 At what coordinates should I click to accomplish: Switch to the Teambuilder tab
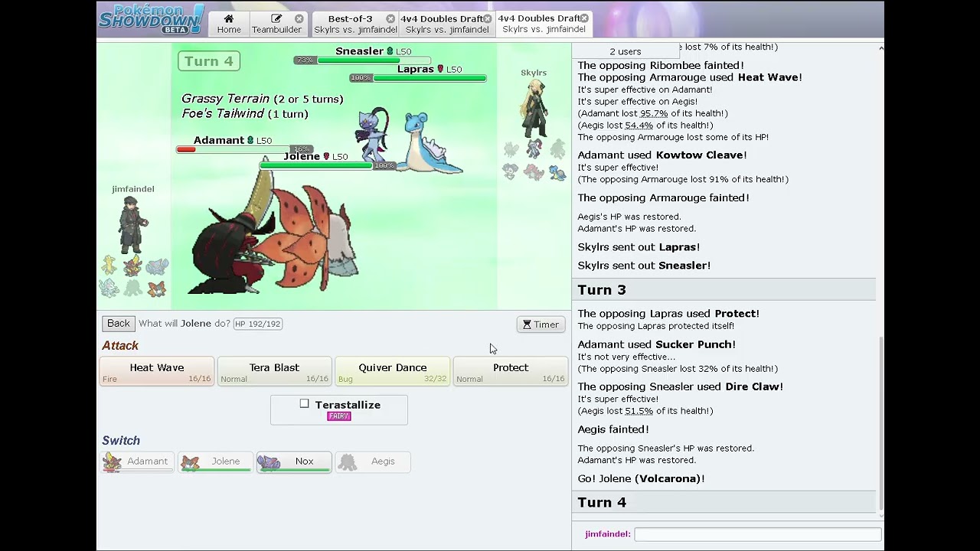pyautogui.click(x=276, y=23)
